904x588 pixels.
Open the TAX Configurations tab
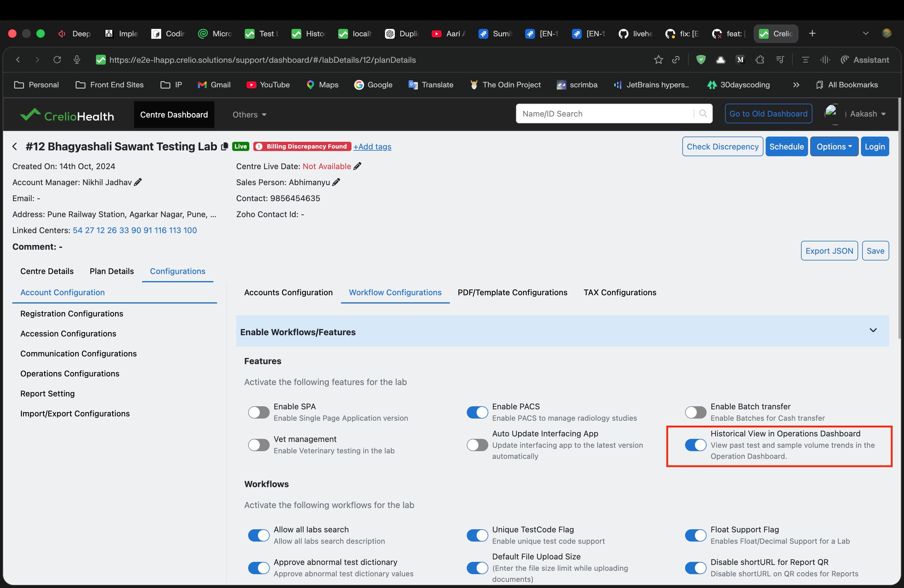(620, 292)
